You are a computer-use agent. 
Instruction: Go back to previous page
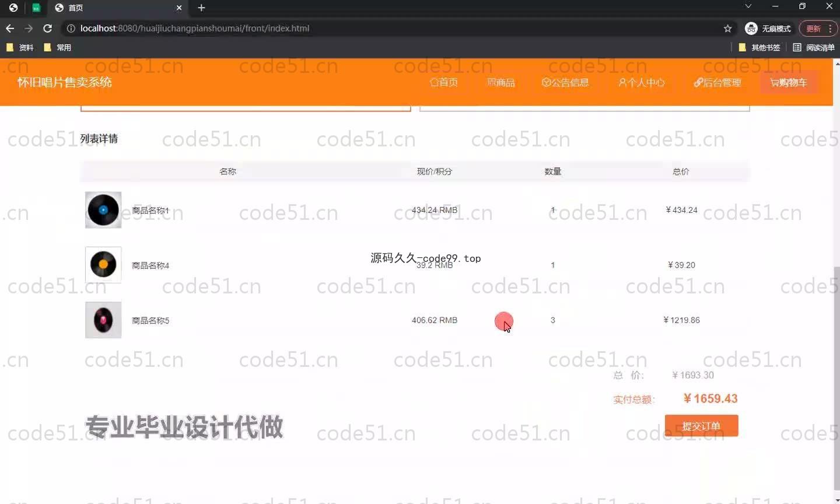click(10, 28)
